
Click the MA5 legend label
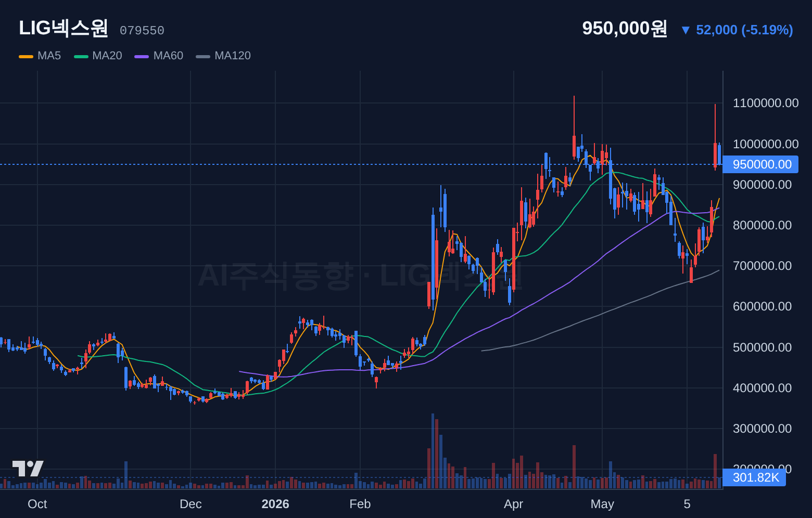coord(49,56)
